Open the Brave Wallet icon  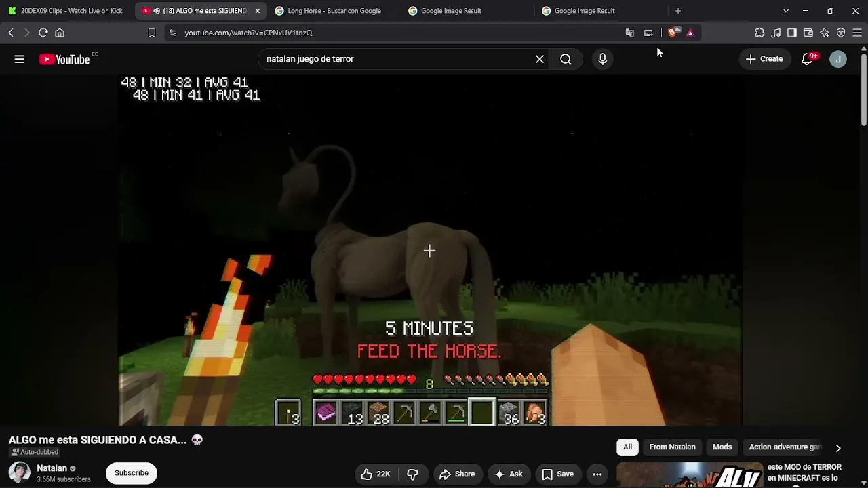pyautogui.click(x=808, y=33)
